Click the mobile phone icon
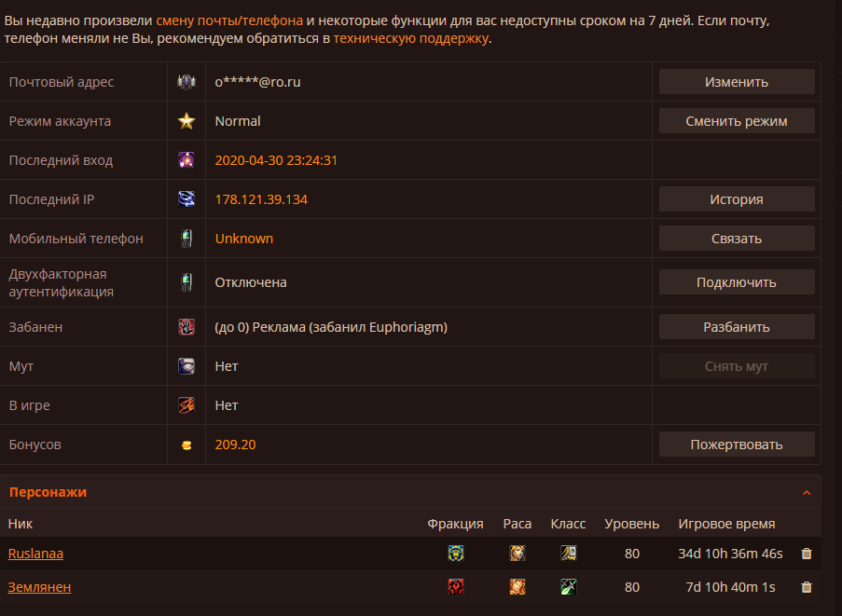The image size is (842, 616). (186, 239)
